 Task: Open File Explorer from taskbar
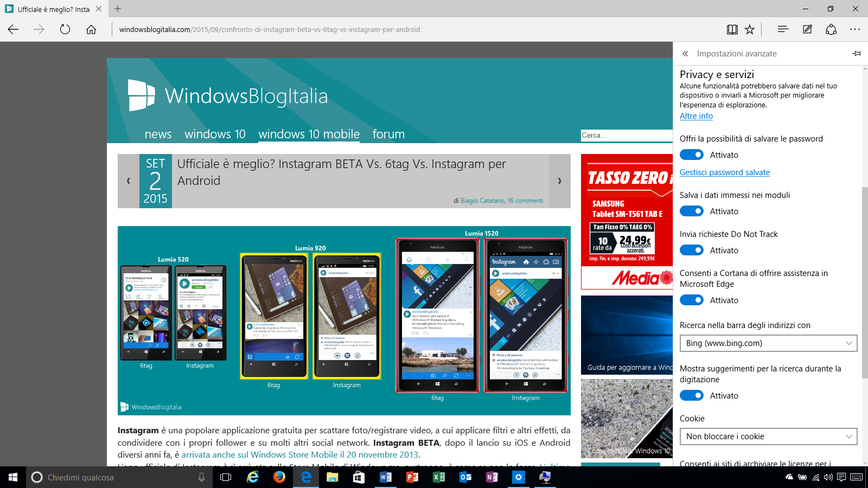pyautogui.click(x=332, y=477)
